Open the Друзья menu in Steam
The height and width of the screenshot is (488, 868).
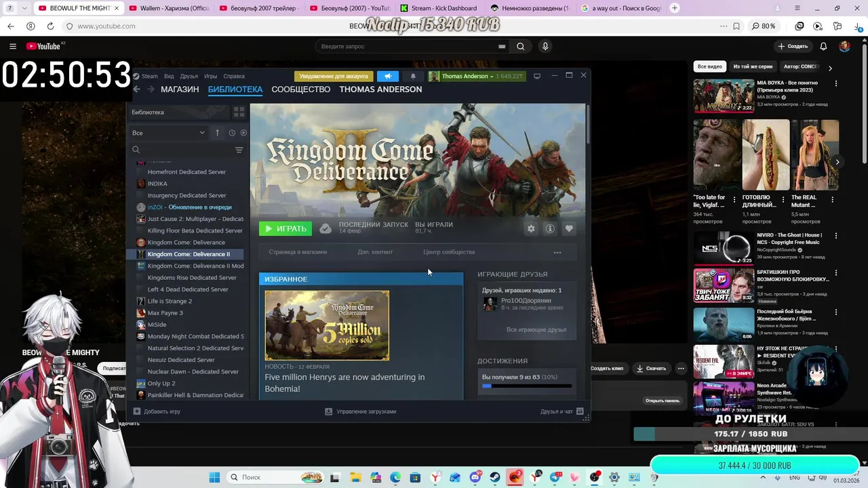pyautogui.click(x=189, y=76)
